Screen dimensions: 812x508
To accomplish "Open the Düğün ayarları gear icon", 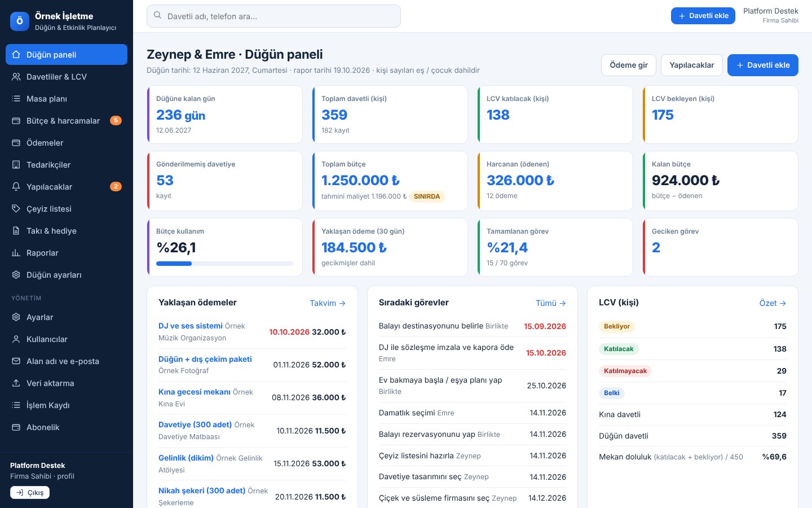I will tap(16, 275).
